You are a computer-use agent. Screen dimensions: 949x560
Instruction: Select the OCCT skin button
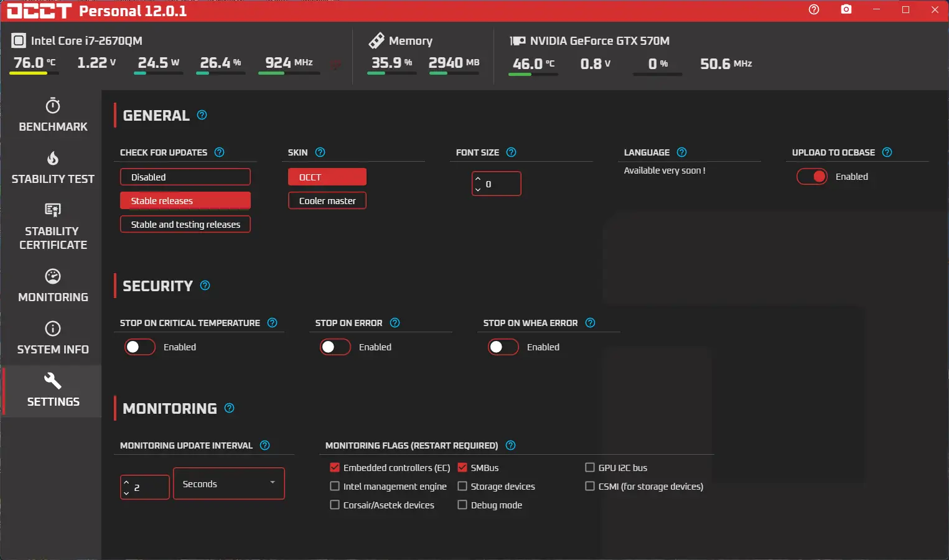pos(327,177)
